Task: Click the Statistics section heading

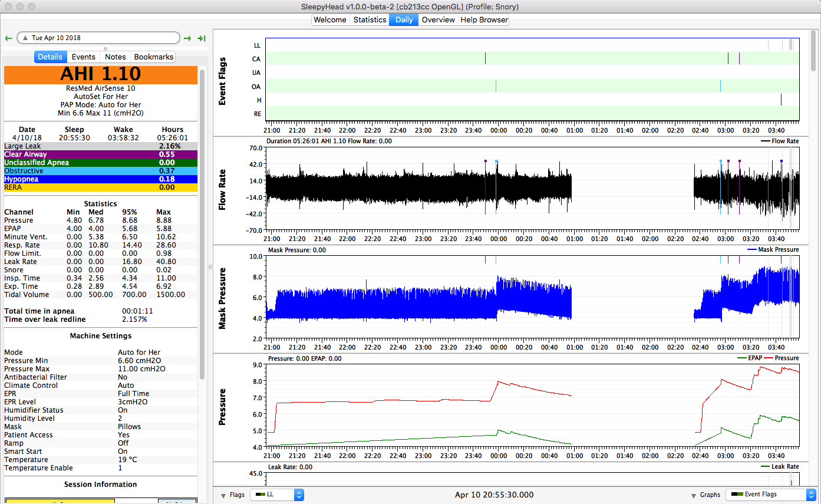Action: click(100, 204)
